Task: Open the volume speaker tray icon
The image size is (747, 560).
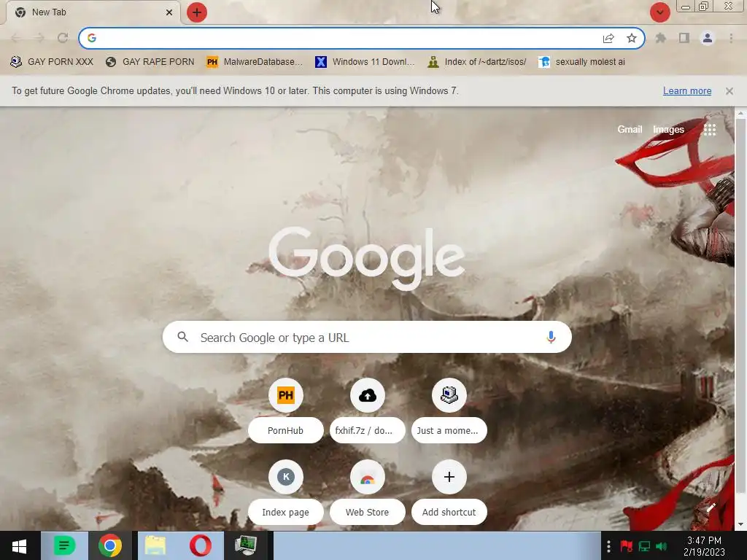Action: click(x=662, y=546)
